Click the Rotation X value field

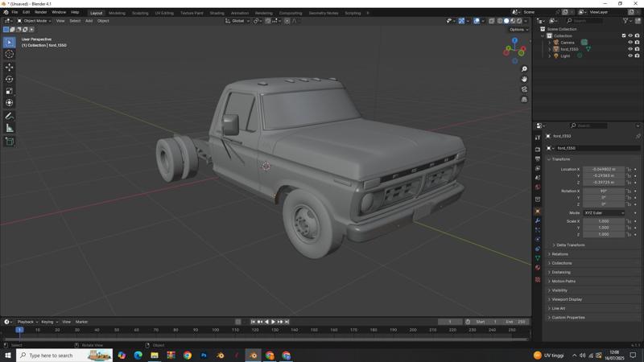tap(604, 191)
